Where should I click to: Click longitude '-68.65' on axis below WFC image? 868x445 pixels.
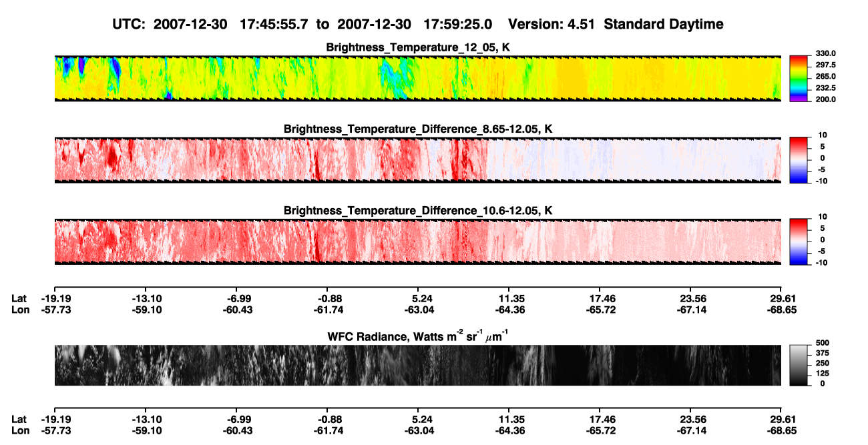point(781,430)
